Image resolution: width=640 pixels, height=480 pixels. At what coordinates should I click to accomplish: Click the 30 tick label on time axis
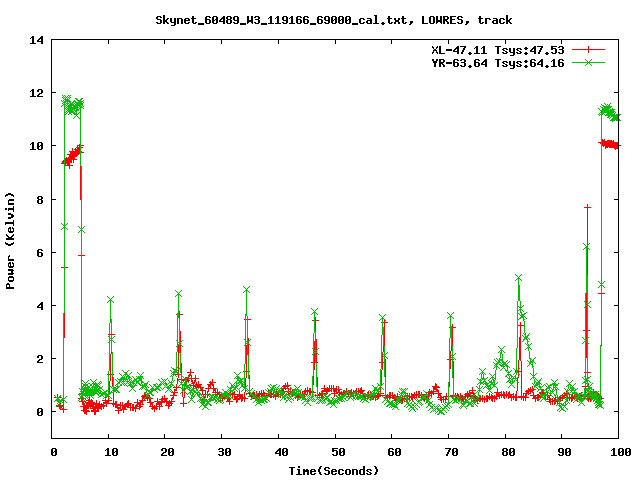tap(222, 451)
